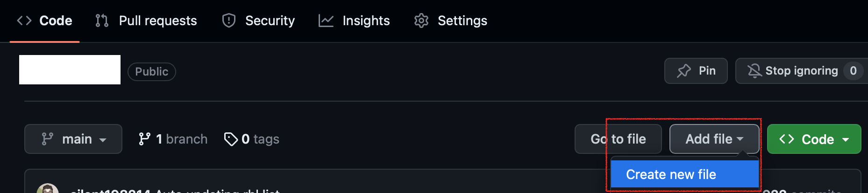
Task: Click the pin icon on Pin button
Action: coord(684,71)
